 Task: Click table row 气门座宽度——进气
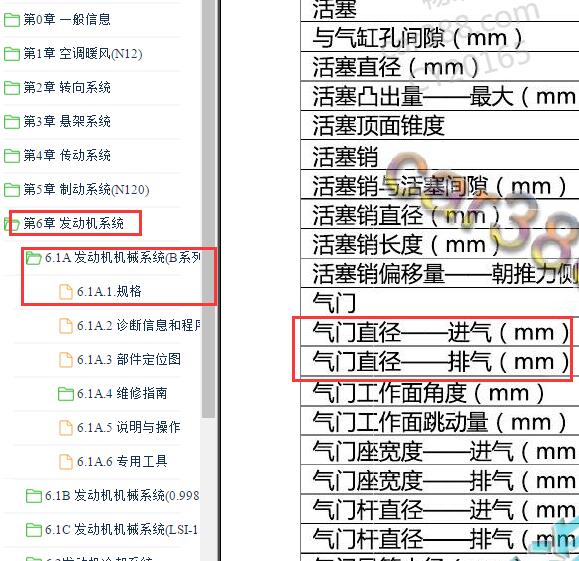(x=440, y=450)
